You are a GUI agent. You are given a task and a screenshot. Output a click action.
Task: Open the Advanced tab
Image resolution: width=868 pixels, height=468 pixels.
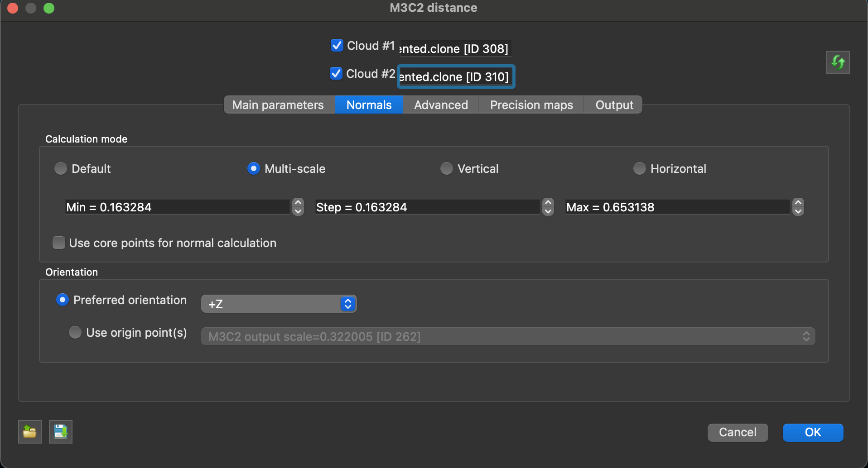[x=441, y=105]
